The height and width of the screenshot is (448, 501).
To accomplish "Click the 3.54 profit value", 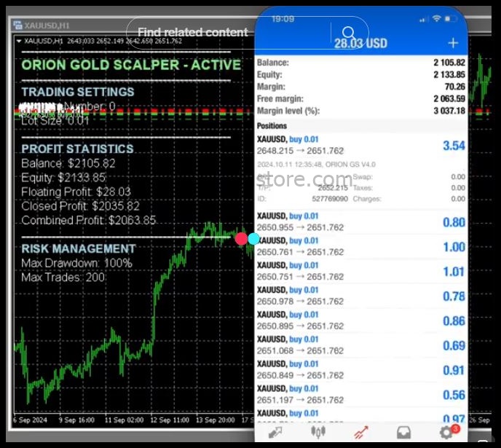I will tap(454, 146).
